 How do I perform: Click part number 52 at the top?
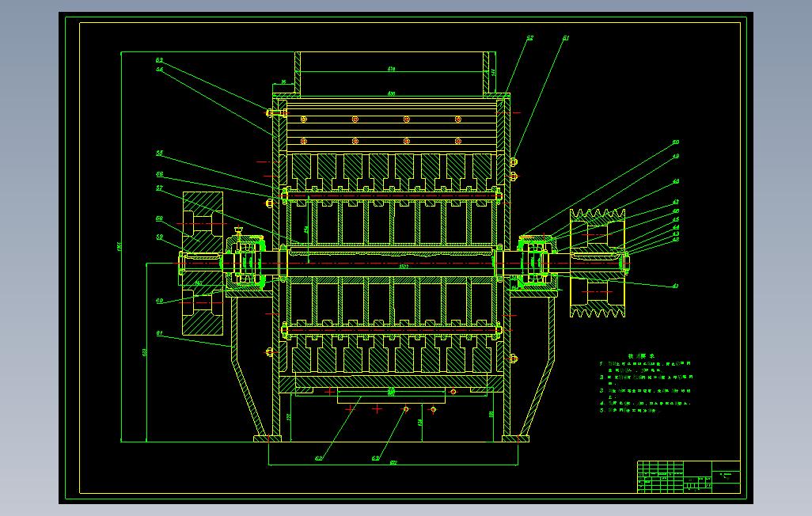529,38
